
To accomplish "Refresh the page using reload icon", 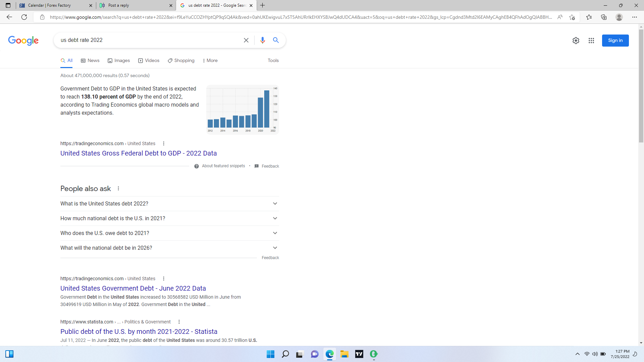I will coord(24,17).
